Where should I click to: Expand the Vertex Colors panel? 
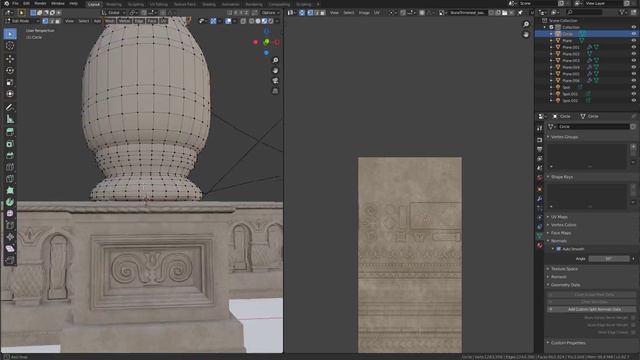(x=563, y=225)
